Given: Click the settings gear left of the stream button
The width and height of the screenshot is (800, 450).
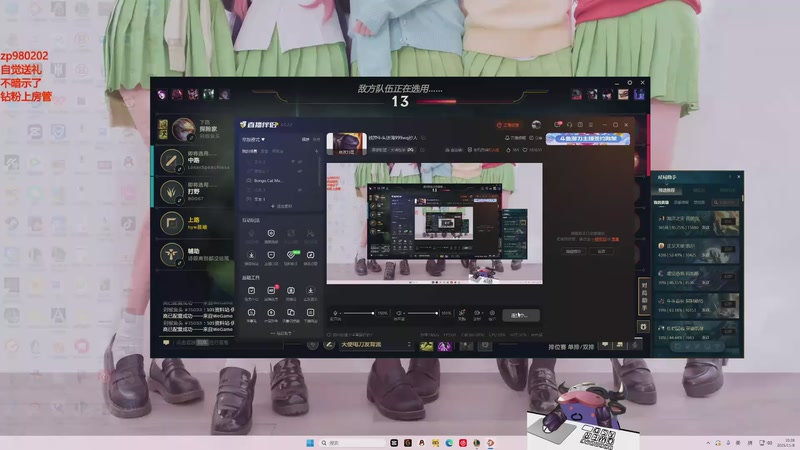Looking at the screenshot, I should 492,313.
